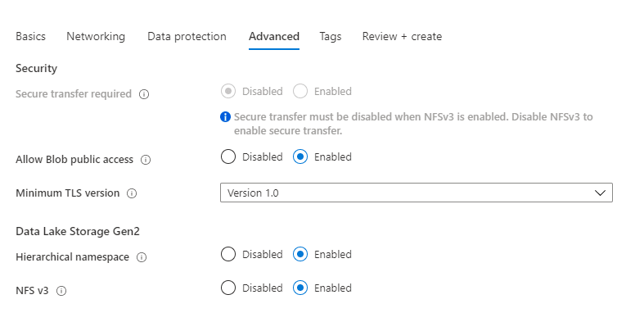Switch to the Tags tab
The height and width of the screenshot is (322, 644).
(331, 36)
